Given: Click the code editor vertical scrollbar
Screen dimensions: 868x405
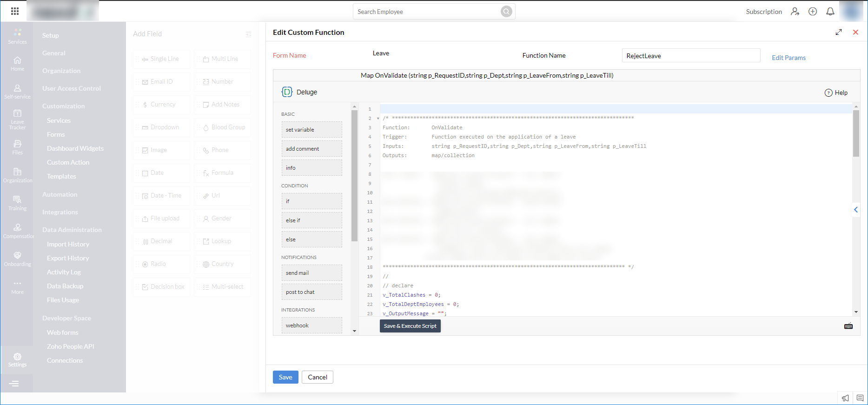Looking at the screenshot, I should coord(855,134).
